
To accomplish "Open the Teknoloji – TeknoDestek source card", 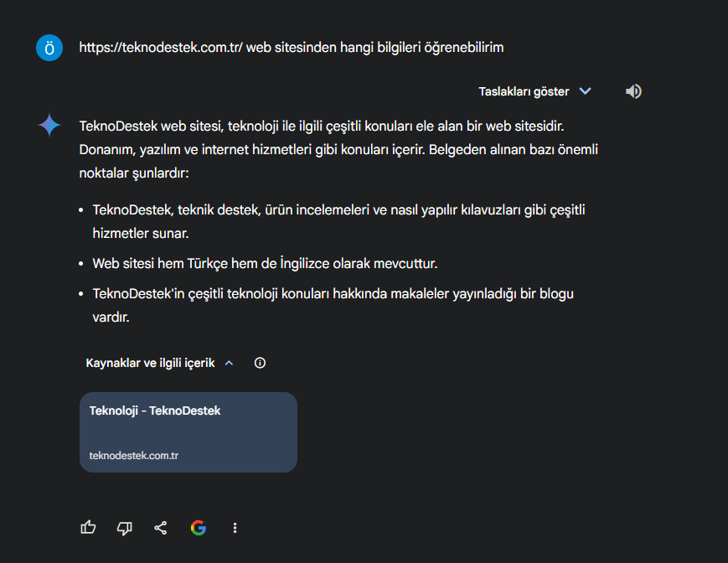I will pos(188,431).
